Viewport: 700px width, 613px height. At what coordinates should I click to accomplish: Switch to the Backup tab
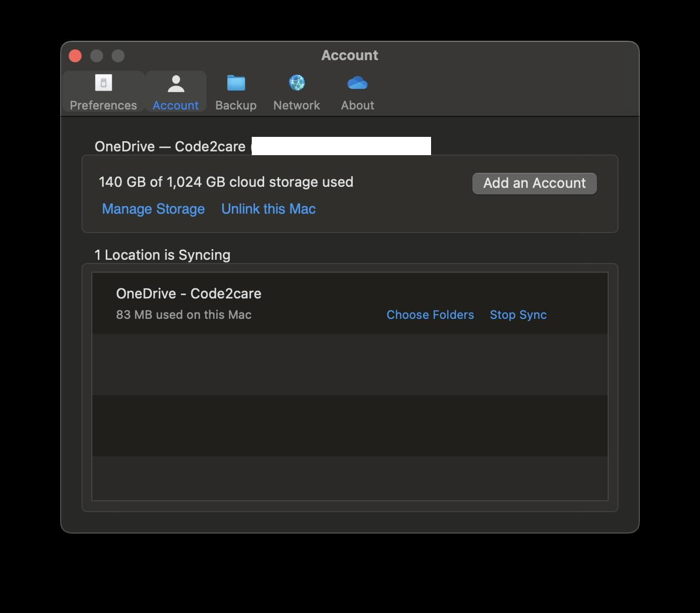236,105
